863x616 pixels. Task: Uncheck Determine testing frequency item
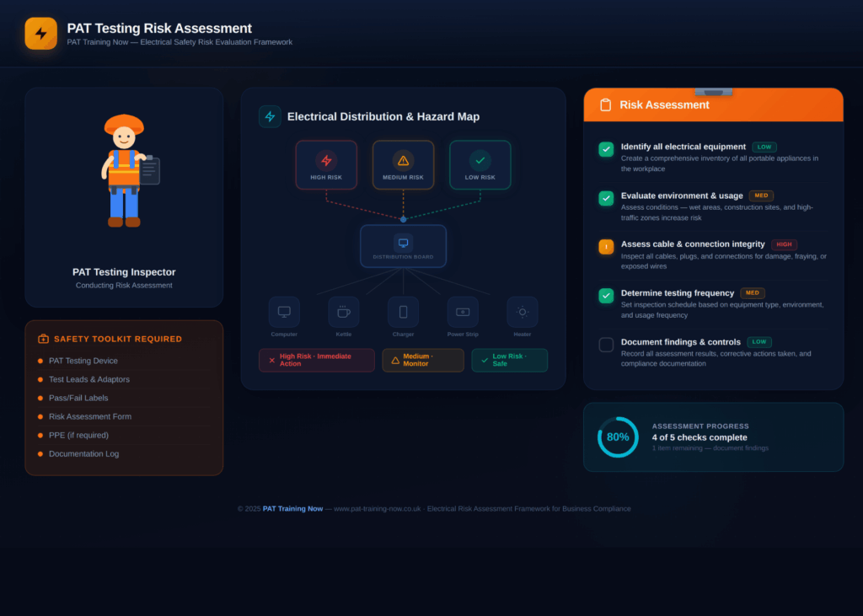606,296
